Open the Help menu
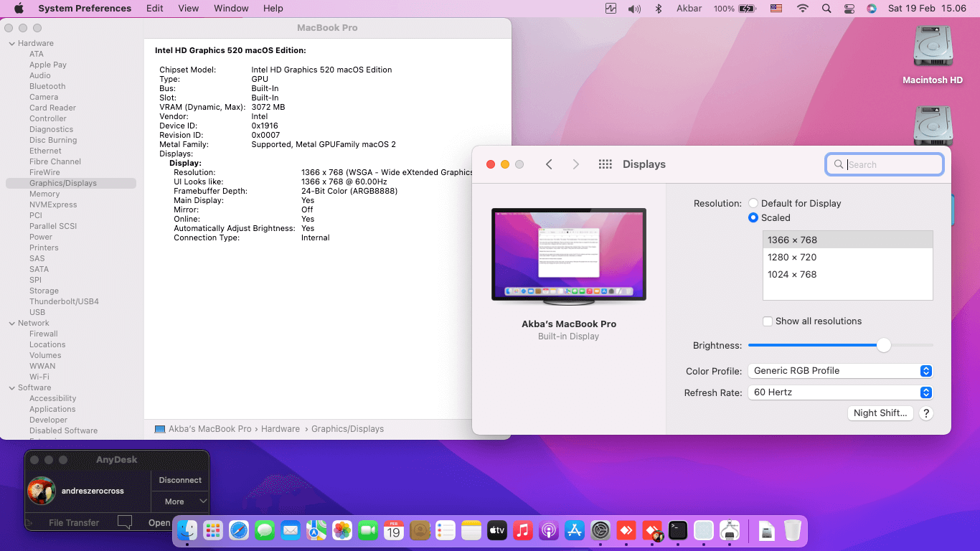This screenshot has height=551, width=980. pyautogui.click(x=273, y=9)
